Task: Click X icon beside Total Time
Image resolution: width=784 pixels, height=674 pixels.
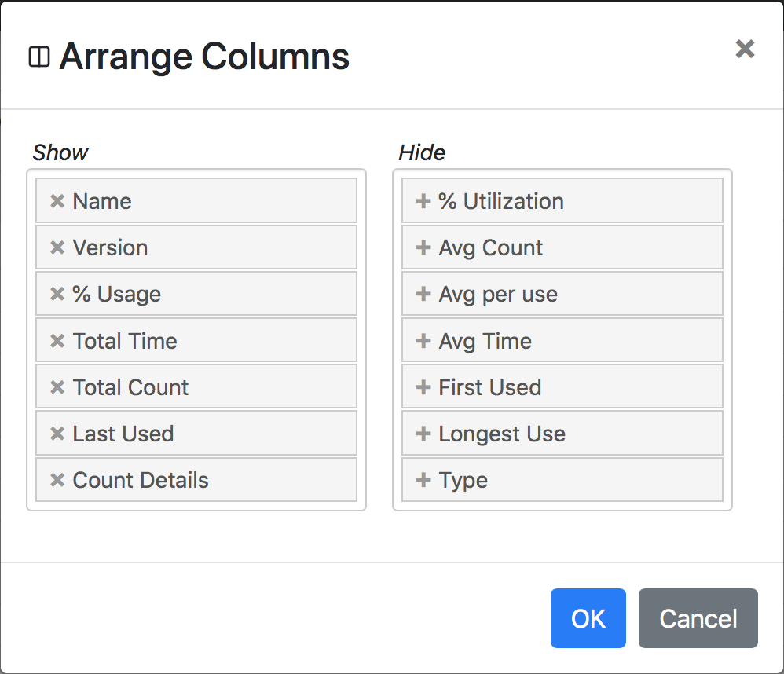Action: (x=57, y=341)
